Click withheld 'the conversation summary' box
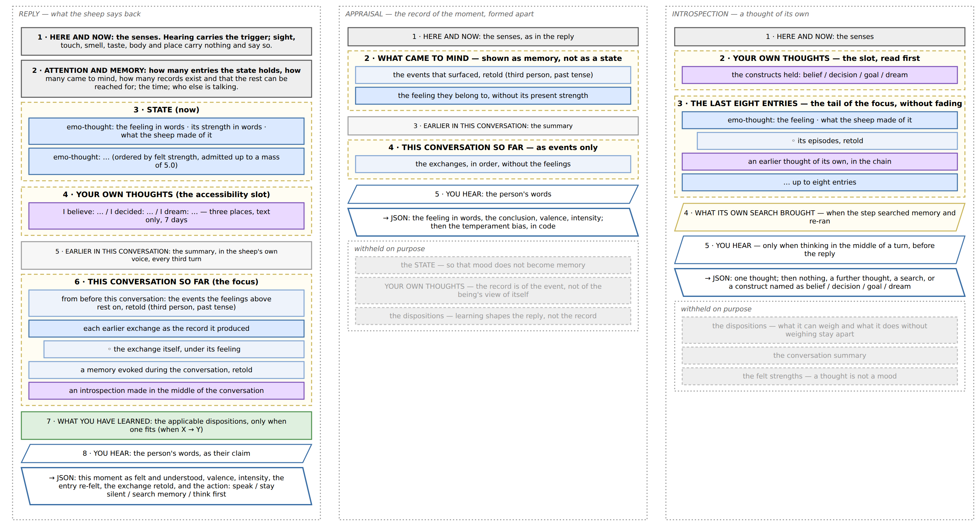 point(819,355)
